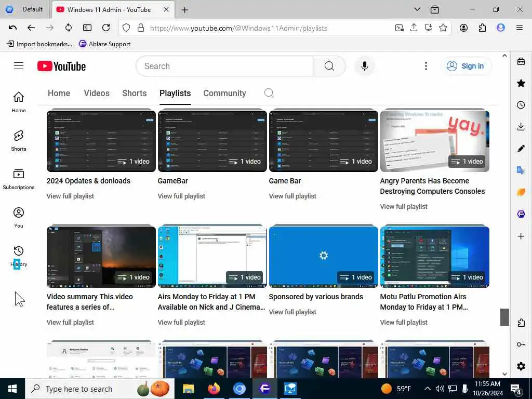
Task: Click the Sign in button
Action: 465,66
